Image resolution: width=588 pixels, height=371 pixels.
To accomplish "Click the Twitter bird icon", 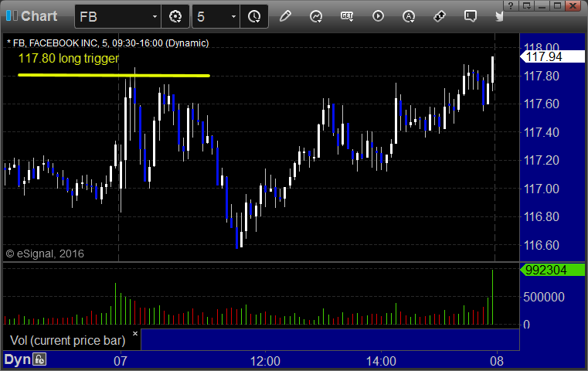I will (x=499, y=16).
